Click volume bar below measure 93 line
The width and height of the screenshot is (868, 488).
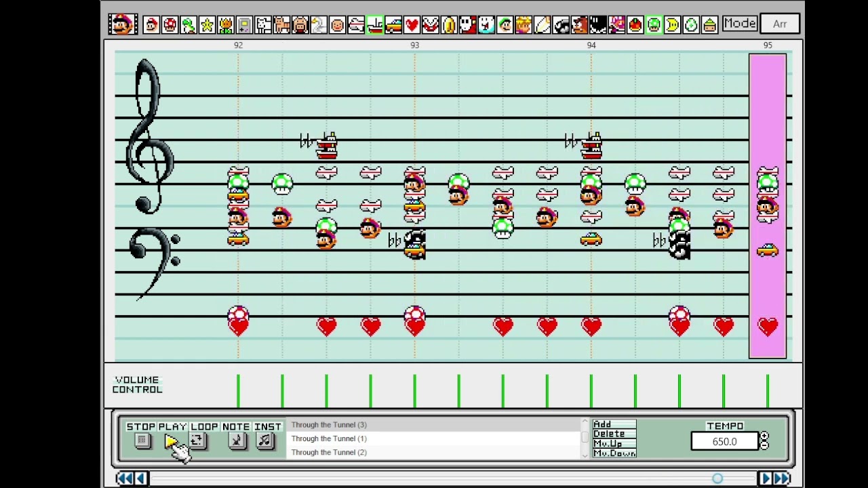pos(414,391)
